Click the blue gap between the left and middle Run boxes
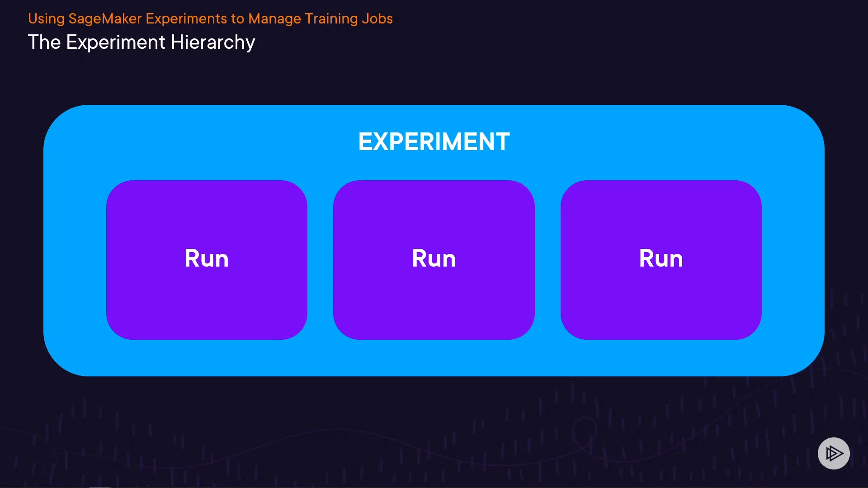 click(x=320, y=260)
